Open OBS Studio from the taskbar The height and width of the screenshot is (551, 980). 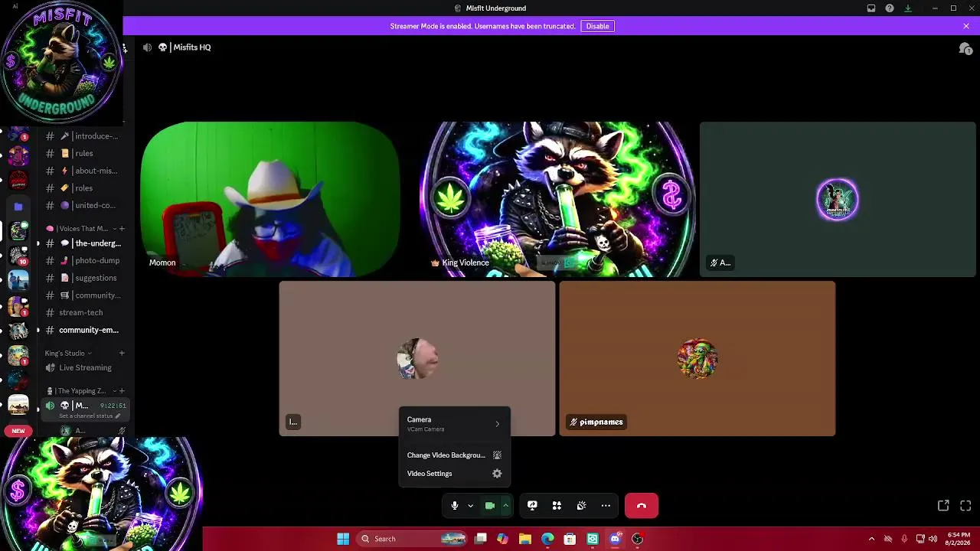[x=637, y=539]
